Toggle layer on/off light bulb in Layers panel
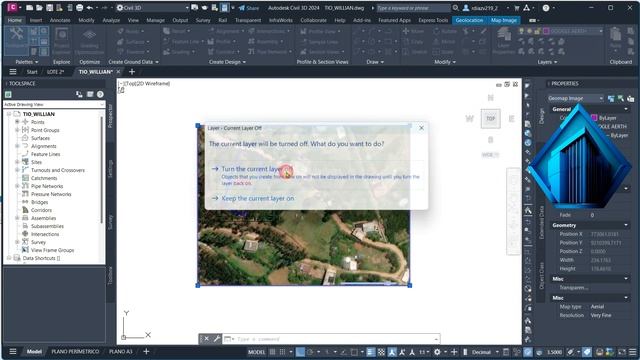This screenshot has height=360, width=640. tap(521, 31)
